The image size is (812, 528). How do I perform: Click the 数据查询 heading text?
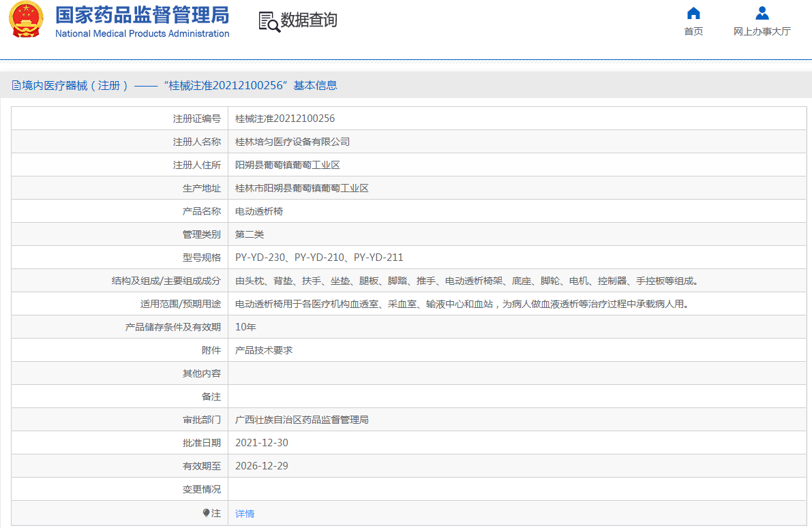[x=309, y=20]
